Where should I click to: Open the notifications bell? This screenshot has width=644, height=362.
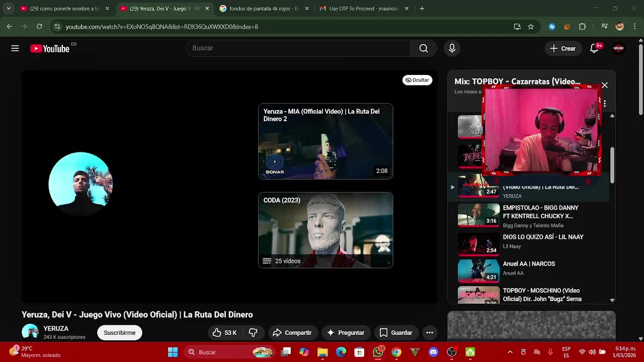pos(594,48)
